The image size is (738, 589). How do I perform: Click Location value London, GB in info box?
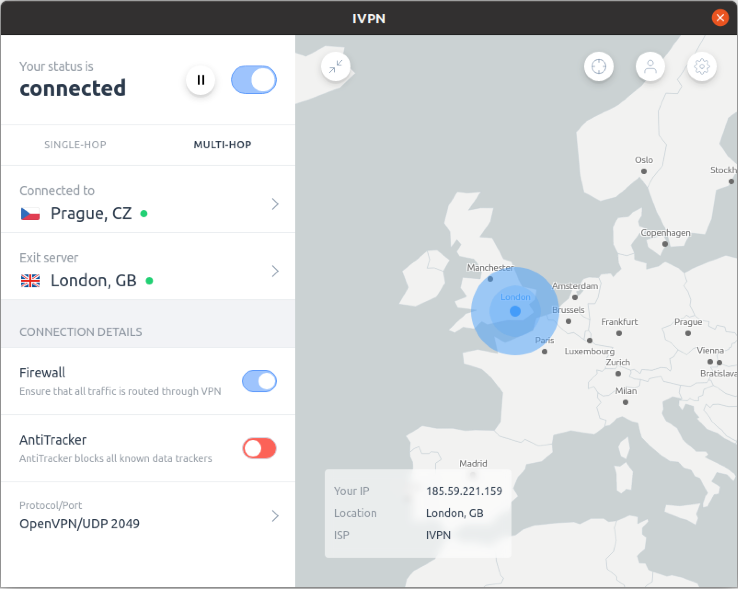455,513
